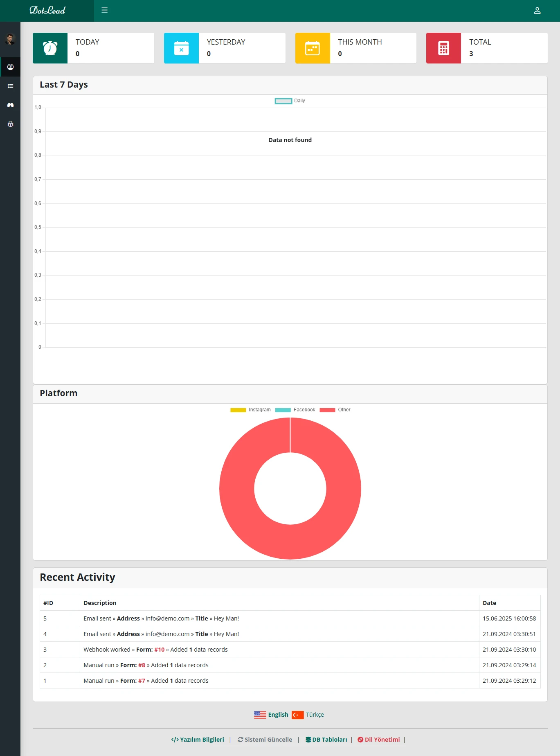Click the Yesterday calendar icon

(x=181, y=48)
